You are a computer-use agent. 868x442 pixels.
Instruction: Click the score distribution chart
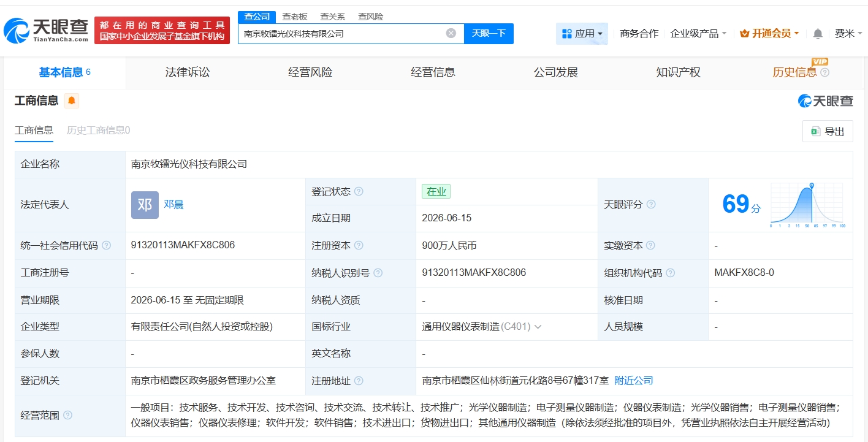pos(808,205)
